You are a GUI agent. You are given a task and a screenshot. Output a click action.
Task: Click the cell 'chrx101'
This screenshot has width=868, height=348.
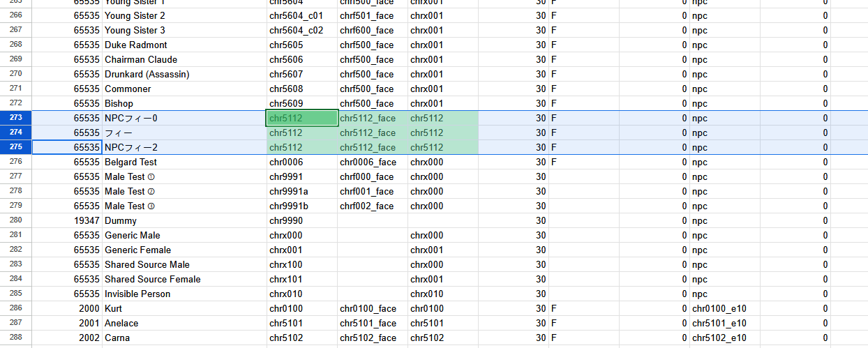(x=302, y=279)
